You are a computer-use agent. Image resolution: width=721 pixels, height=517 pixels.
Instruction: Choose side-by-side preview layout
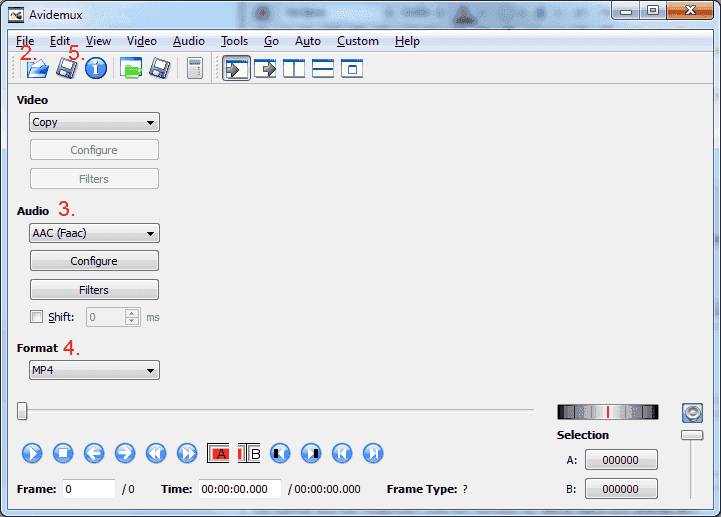point(294,69)
